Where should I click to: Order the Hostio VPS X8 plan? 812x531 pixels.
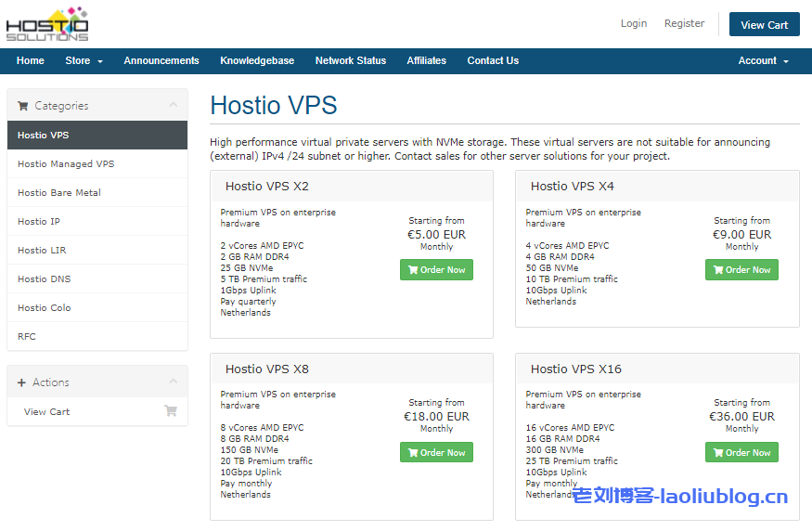click(x=436, y=453)
